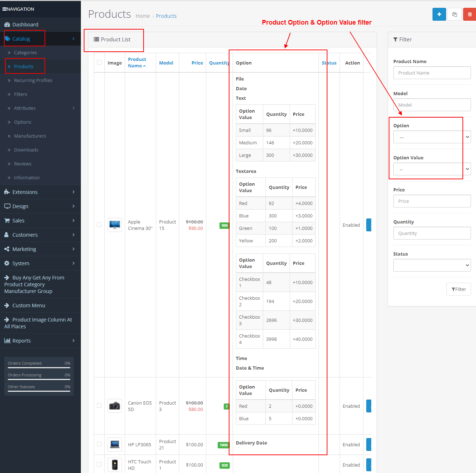Open Categories under Catalog menu
This screenshot has width=476, height=473.
pos(25,52)
